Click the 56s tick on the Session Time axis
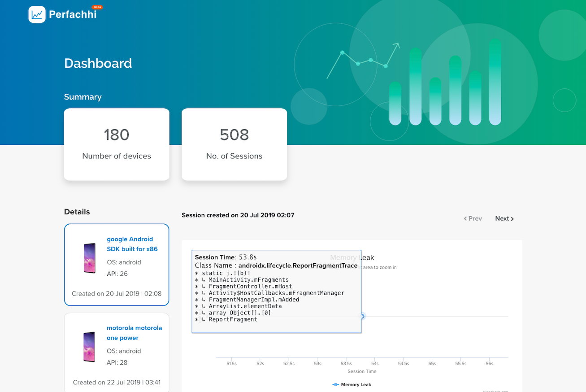Viewport: 586px width, 392px height. (x=490, y=364)
